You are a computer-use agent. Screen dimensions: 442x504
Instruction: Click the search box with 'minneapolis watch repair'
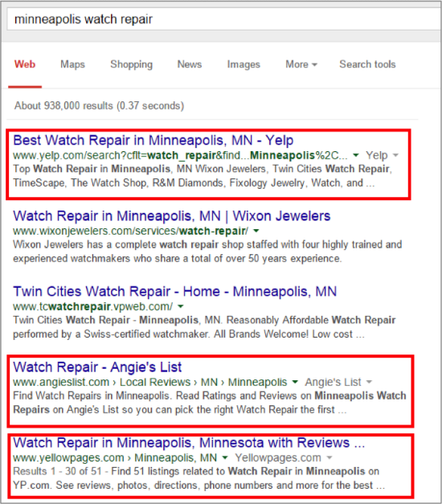coord(223,19)
